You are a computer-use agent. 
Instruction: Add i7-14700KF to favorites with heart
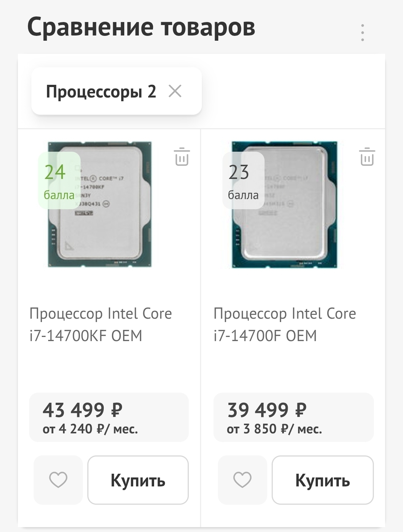(x=58, y=480)
